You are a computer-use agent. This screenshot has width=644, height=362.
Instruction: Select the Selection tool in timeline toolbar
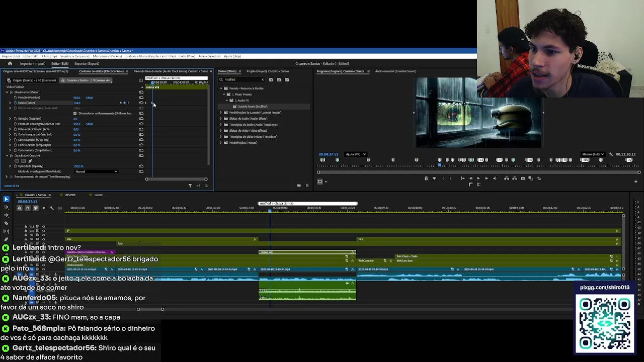pyautogui.click(x=6, y=199)
